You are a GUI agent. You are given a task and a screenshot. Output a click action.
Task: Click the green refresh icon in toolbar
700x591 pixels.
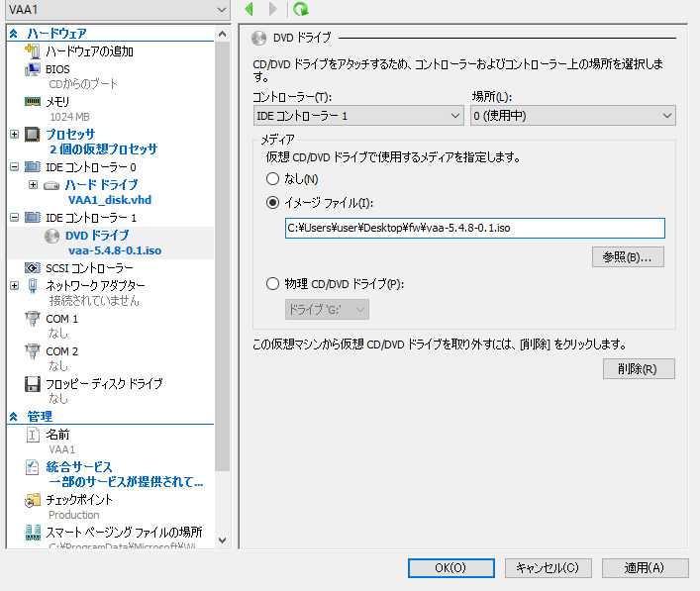pos(300,9)
